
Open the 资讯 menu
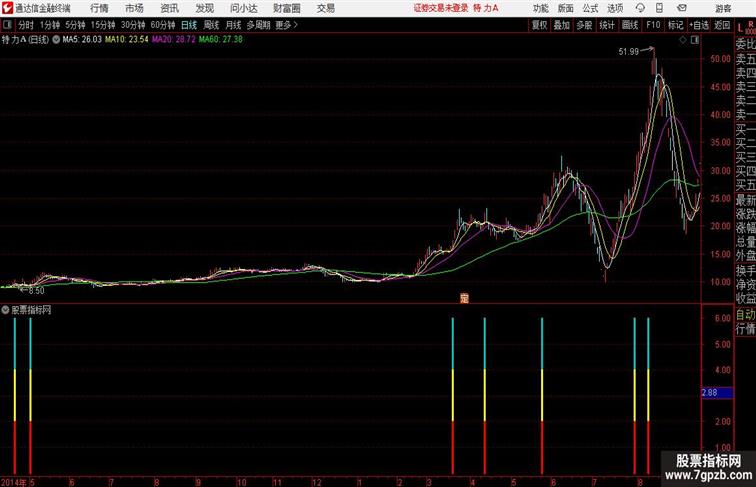(170, 8)
